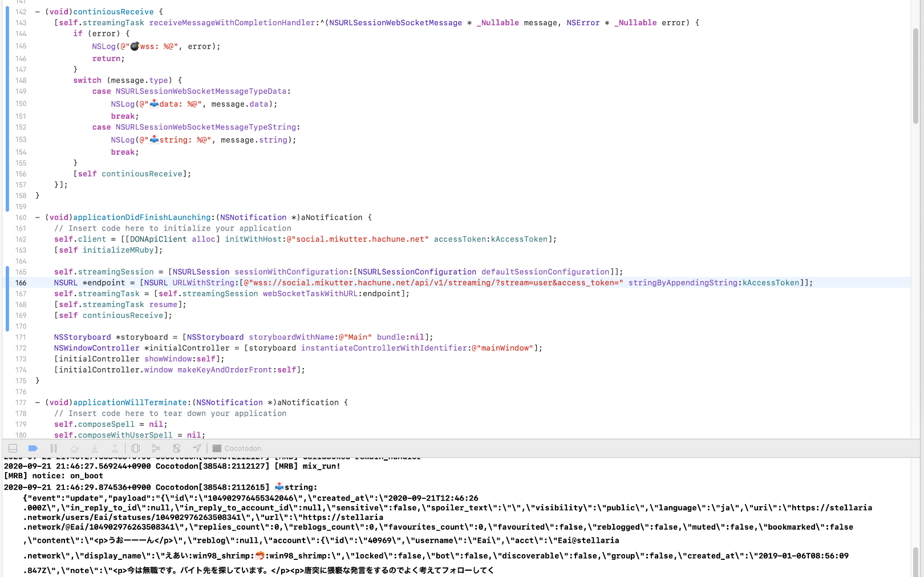Open the Simulate Location arrow menu
The height and width of the screenshot is (577, 924).
click(x=197, y=449)
